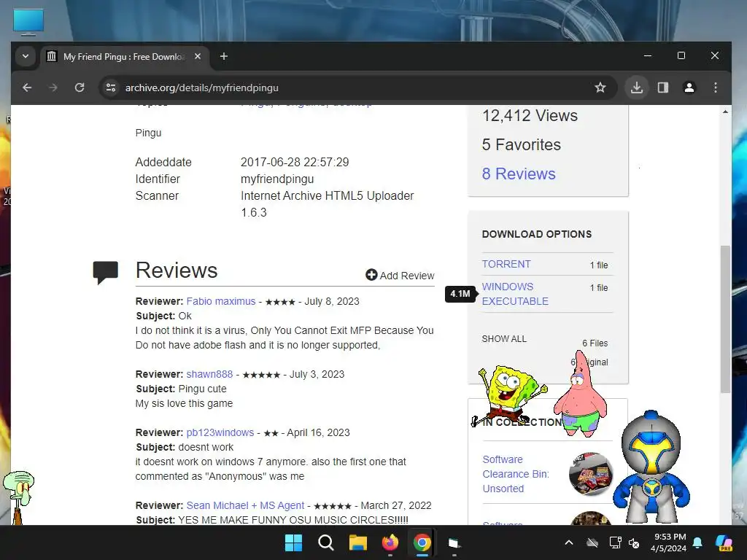Viewport: 747px width, 560px height.
Task: Click the monitor desktop icon
Action: (28, 22)
